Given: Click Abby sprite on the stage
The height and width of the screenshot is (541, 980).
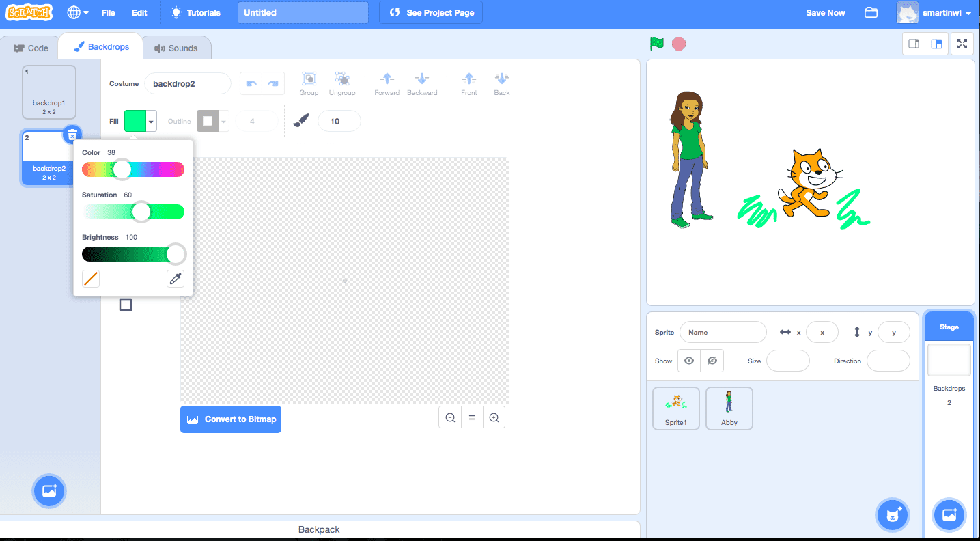Looking at the screenshot, I should [x=690, y=159].
